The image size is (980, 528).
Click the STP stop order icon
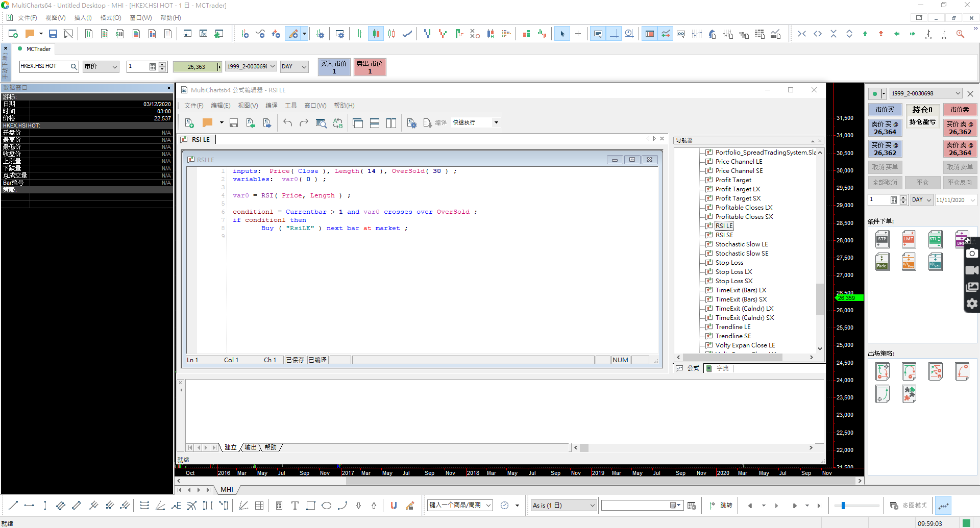882,239
